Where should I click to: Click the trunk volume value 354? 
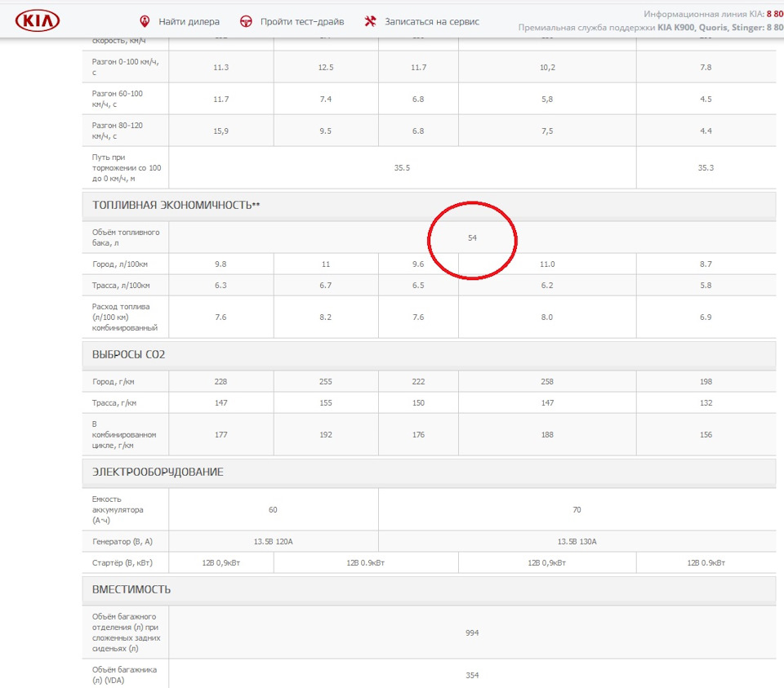(x=472, y=676)
